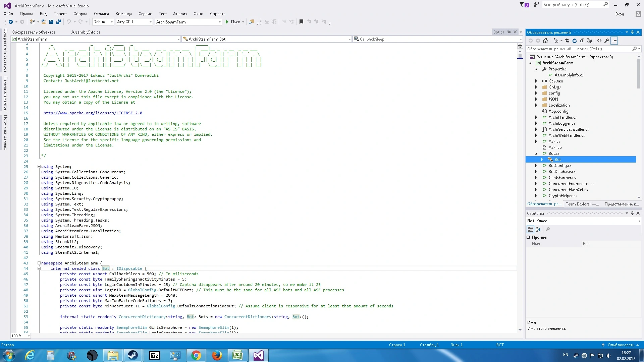This screenshot has height=362, width=644.
Task: Click the Pending Changes Filter clock icon
Action: 556,41
